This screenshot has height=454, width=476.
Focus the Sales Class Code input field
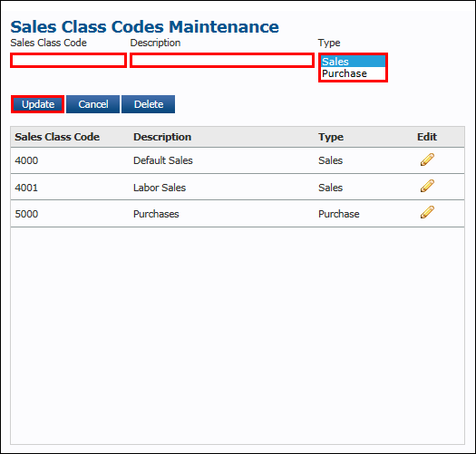coord(68,61)
